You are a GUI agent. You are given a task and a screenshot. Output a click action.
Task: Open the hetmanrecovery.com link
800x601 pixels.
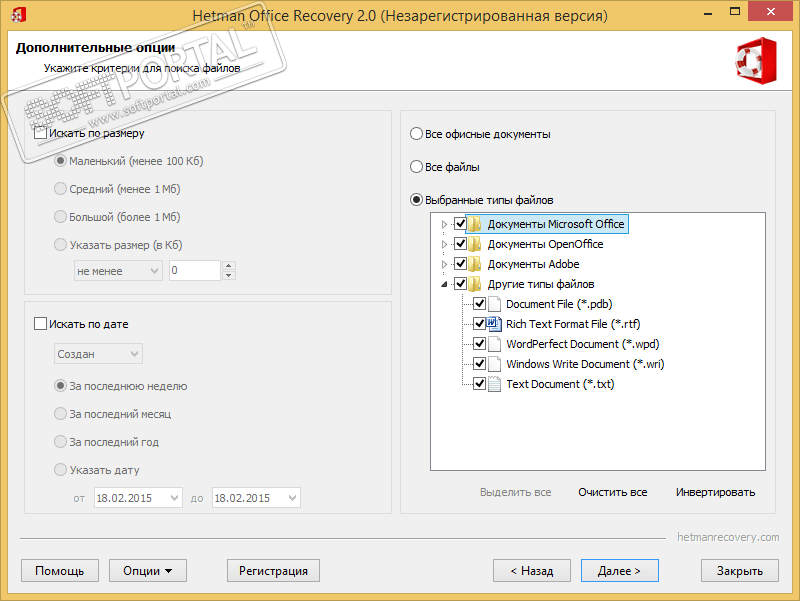coord(728,537)
